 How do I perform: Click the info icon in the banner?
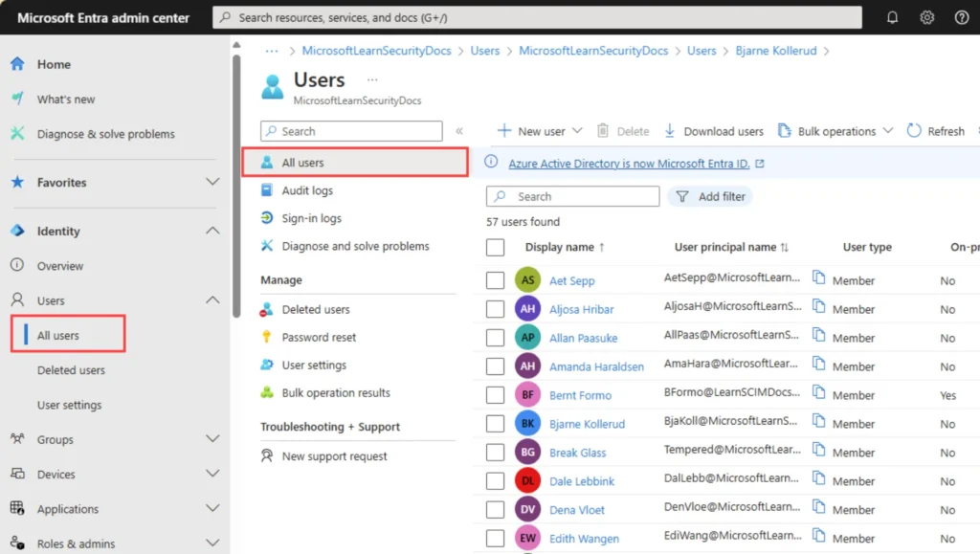click(x=491, y=162)
